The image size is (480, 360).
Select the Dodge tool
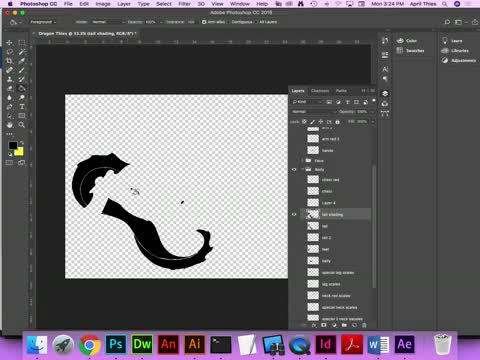coord(22,97)
